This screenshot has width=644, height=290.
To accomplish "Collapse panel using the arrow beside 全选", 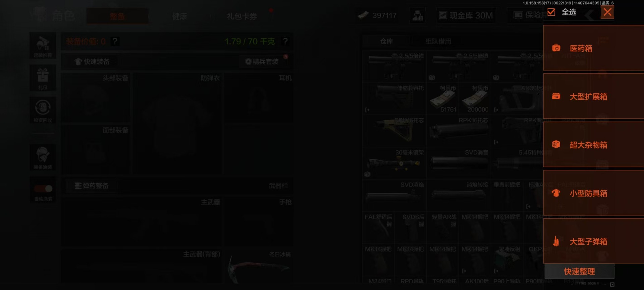I will coord(589,14).
